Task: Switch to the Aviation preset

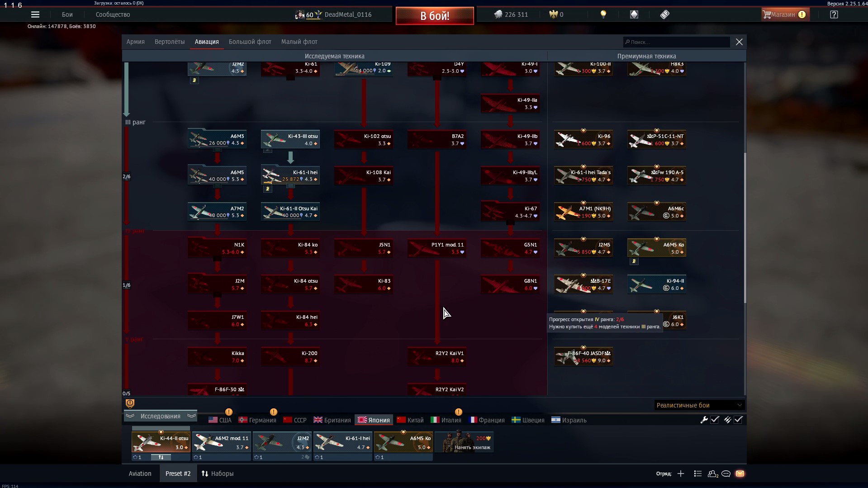Action: coord(140,474)
